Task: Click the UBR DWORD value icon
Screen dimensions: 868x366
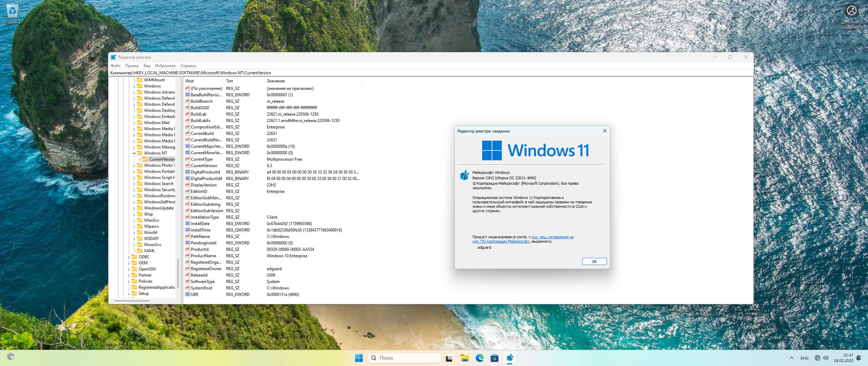Action: [x=188, y=294]
